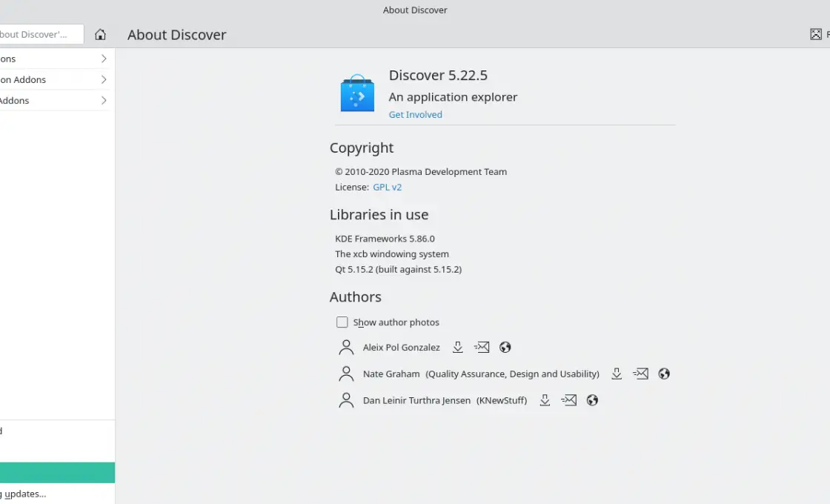Click '(Quality Assurance, Design and Usability)' role text
Screen dimensions: 830x504
click(x=512, y=374)
